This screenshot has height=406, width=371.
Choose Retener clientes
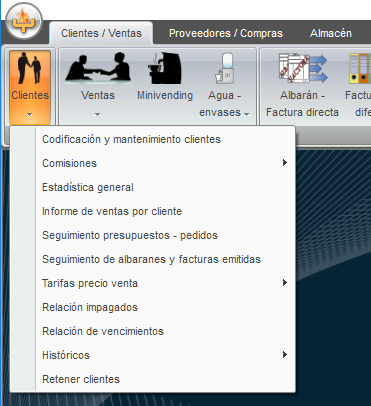point(153,379)
